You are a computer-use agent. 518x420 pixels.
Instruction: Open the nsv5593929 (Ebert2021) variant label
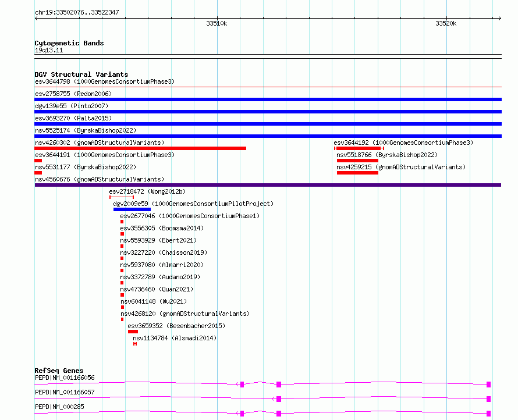(x=158, y=240)
